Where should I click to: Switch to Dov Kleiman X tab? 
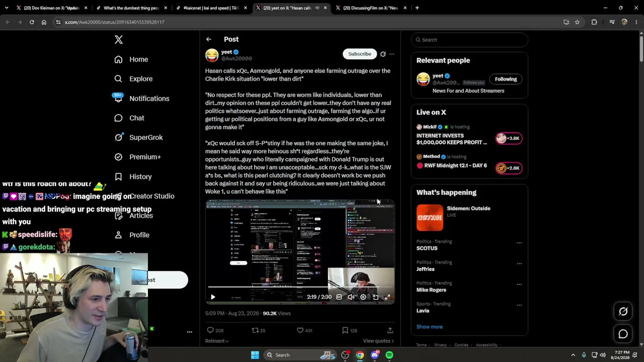point(52,8)
